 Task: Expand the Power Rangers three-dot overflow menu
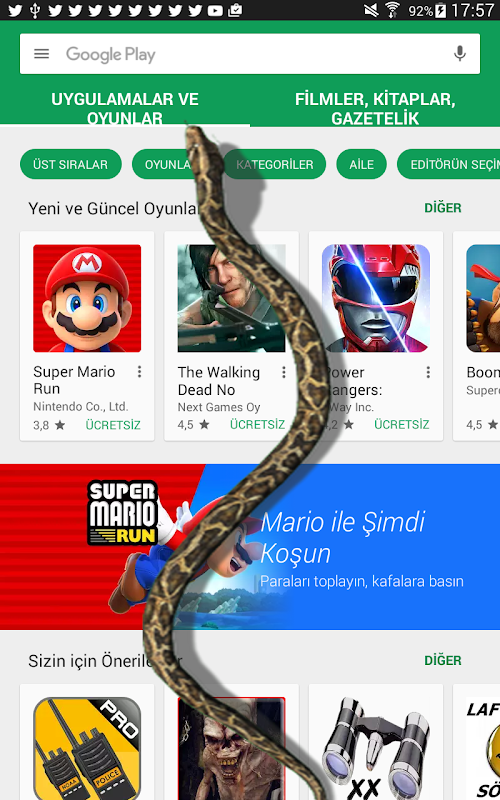(x=428, y=372)
